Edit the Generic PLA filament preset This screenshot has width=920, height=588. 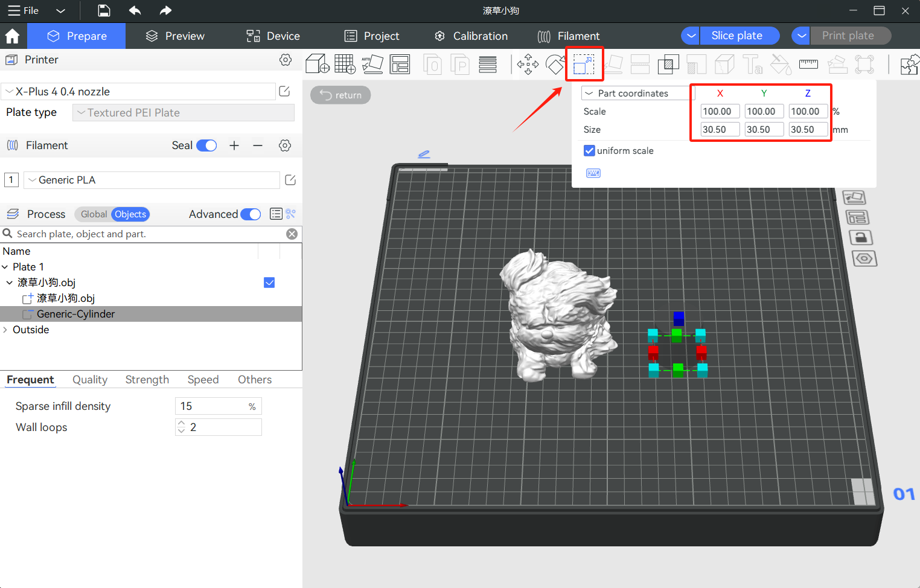tap(290, 180)
